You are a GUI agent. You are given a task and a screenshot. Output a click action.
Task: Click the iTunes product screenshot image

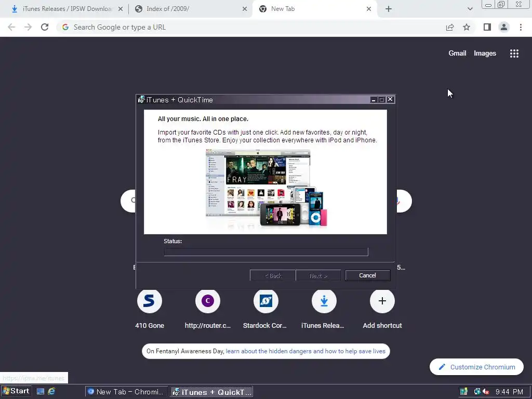(x=267, y=188)
